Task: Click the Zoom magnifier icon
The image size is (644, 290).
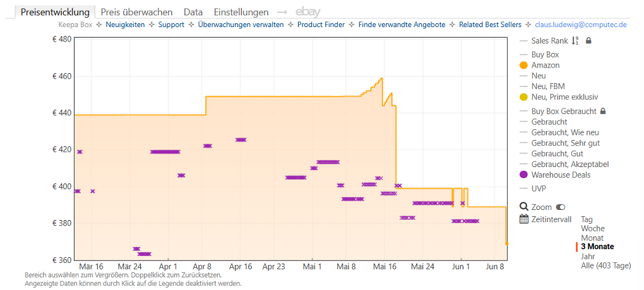Action: point(523,207)
